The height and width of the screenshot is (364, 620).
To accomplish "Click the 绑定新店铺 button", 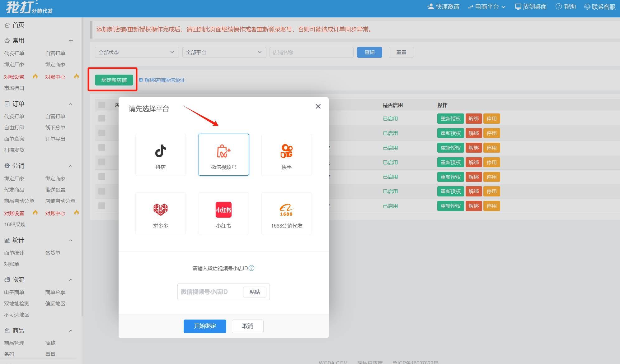I will click(x=114, y=80).
